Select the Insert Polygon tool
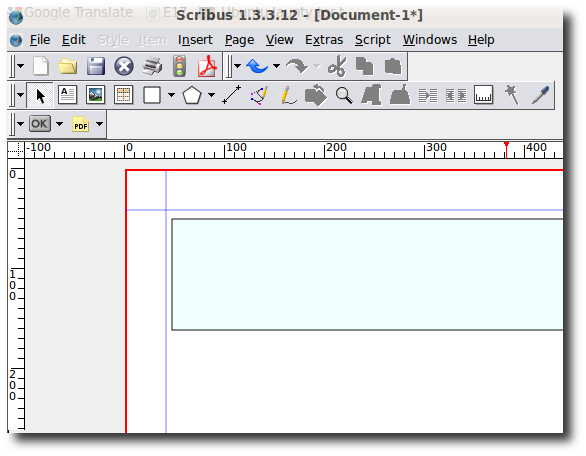This screenshot has width=586, height=456. click(x=192, y=95)
